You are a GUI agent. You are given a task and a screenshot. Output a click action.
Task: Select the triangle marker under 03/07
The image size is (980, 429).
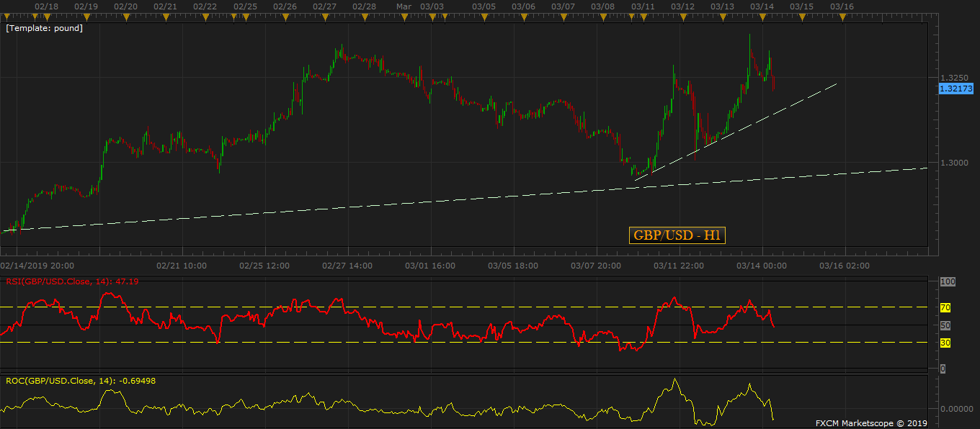(x=564, y=17)
